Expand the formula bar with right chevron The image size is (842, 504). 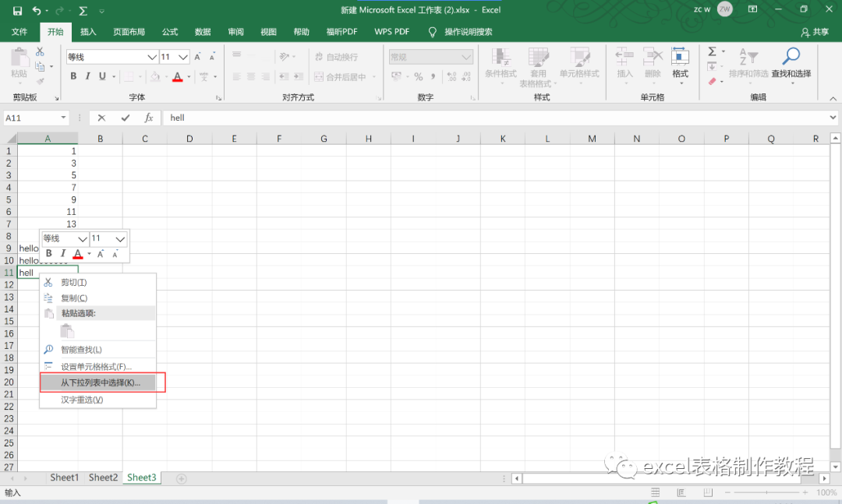pyautogui.click(x=833, y=118)
